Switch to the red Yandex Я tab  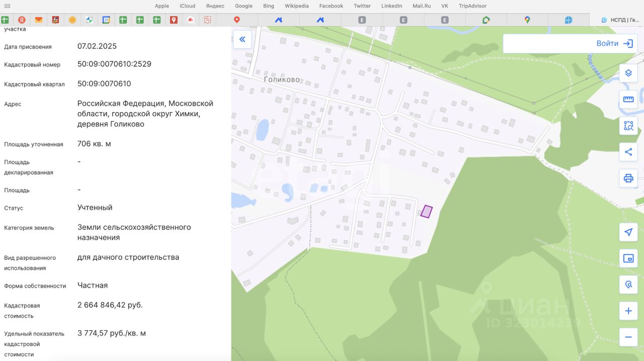[x=22, y=20]
